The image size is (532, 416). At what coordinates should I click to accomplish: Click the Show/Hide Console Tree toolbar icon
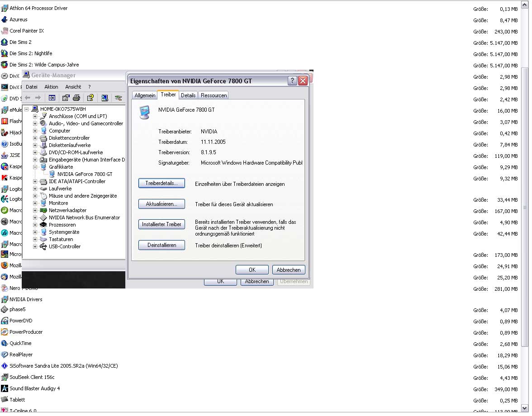52,98
